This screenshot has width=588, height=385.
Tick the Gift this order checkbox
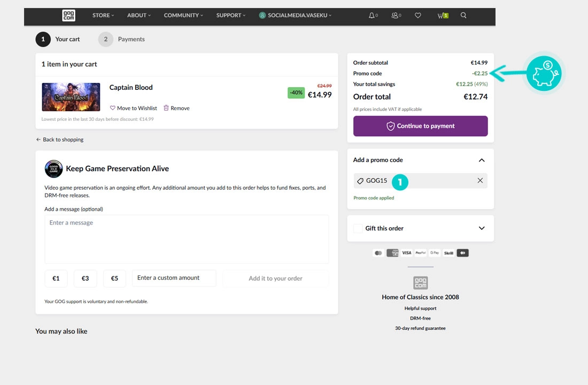[358, 228]
